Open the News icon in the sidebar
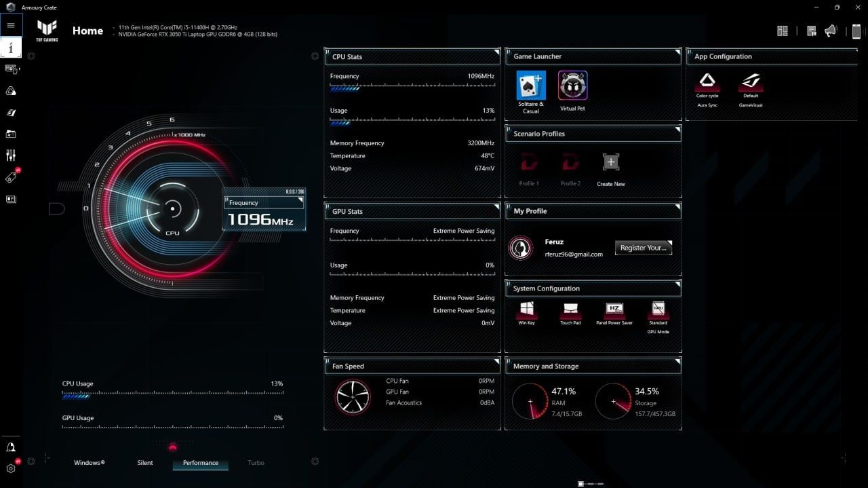The height and width of the screenshot is (488, 868). tap(11, 200)
